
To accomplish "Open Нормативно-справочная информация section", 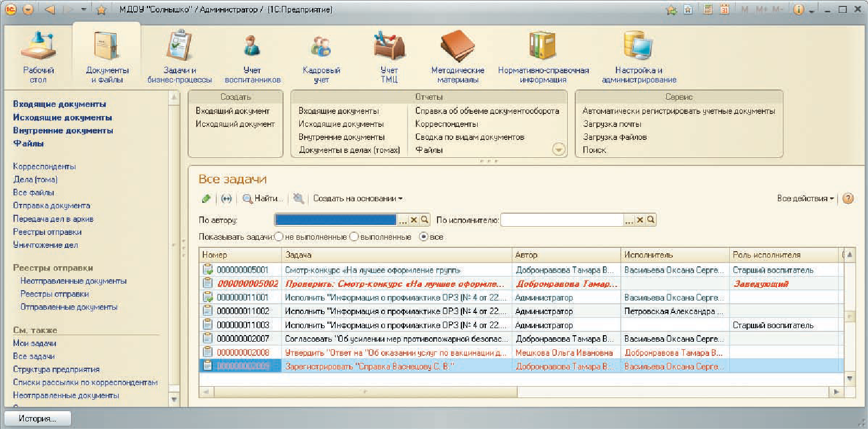I will click(x=543, y=57).
